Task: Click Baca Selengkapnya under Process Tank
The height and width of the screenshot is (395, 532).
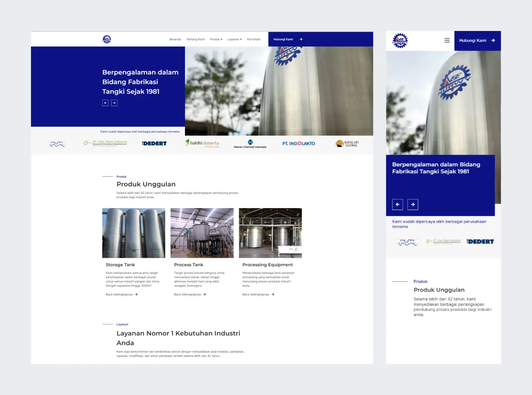Action: coord(190,294)
